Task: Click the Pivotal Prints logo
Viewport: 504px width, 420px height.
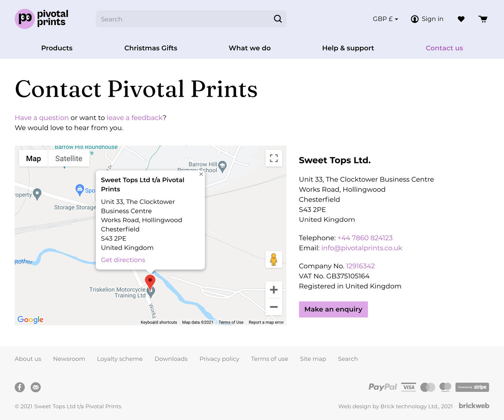Action: pyautogui.click(x=41, y=19)
